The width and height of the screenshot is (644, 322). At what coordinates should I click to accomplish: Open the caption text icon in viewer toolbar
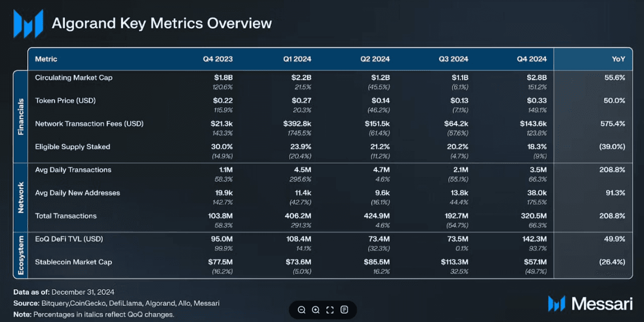pos(344,310)
